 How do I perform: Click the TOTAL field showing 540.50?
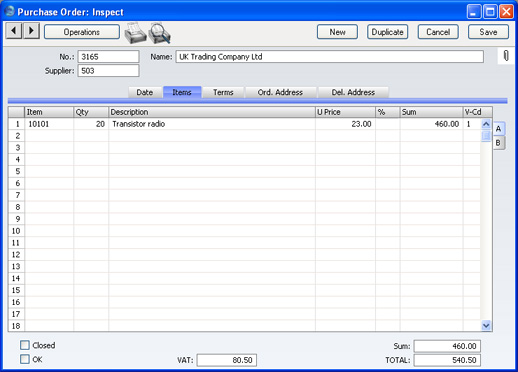click(447, 360)
